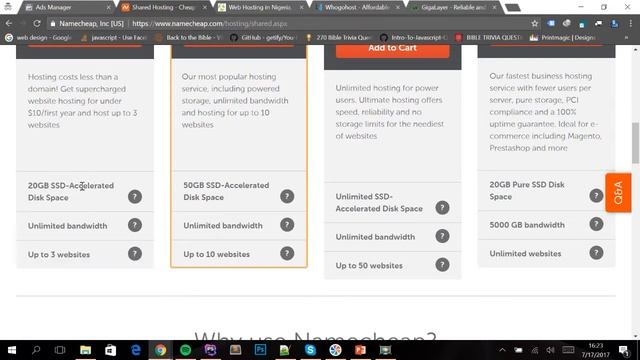Open help for second plan Unlimited bandwidth
This screenshot has width=640, height=360.
pyautogui.click(x=287, y=224)
